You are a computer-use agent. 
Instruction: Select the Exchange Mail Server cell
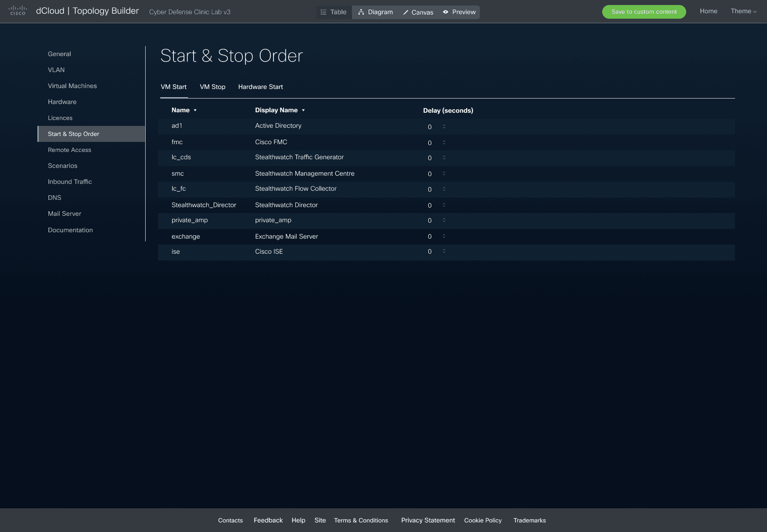[286, 236]
